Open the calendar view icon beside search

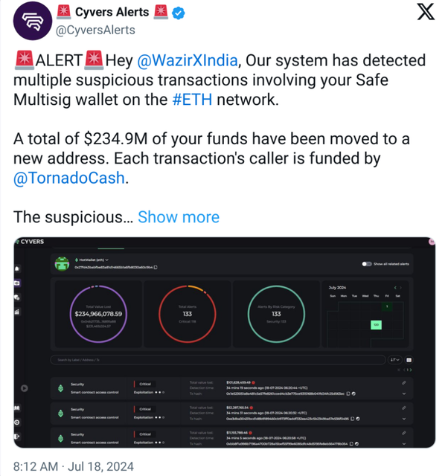click(409, 360)
